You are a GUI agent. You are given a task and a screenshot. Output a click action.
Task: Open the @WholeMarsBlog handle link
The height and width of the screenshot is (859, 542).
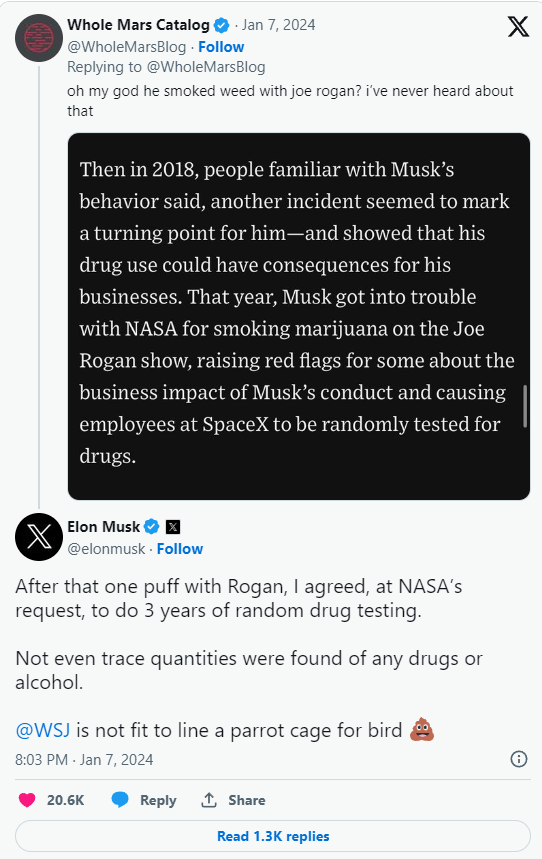pos(127,47)
